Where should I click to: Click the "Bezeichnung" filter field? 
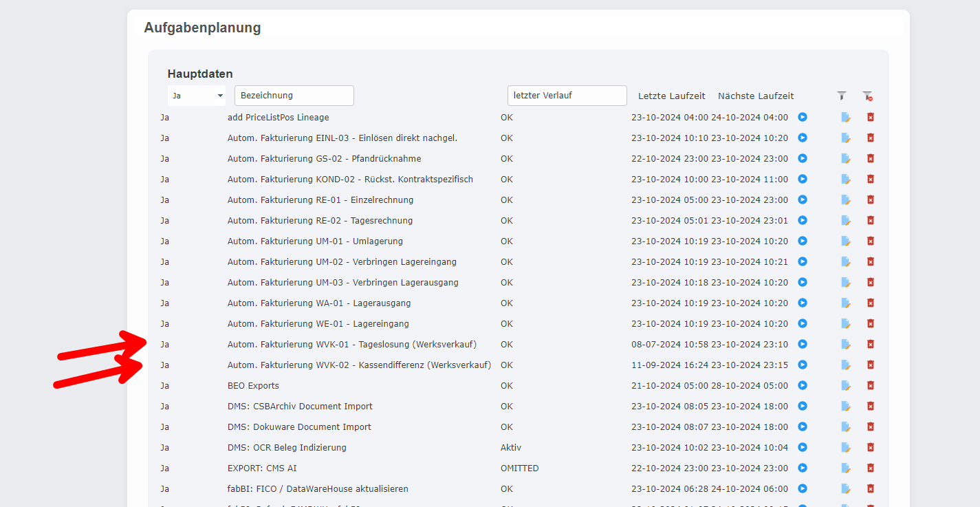point(294,95)
